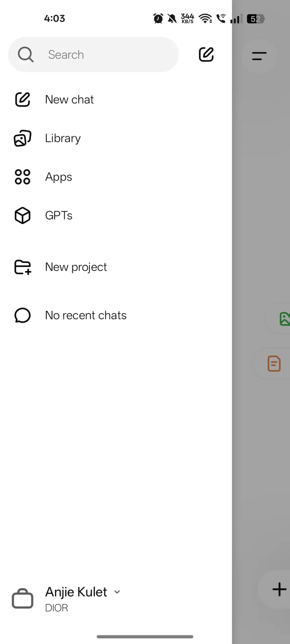
Task: Click the green image icon
Action: 285,319
